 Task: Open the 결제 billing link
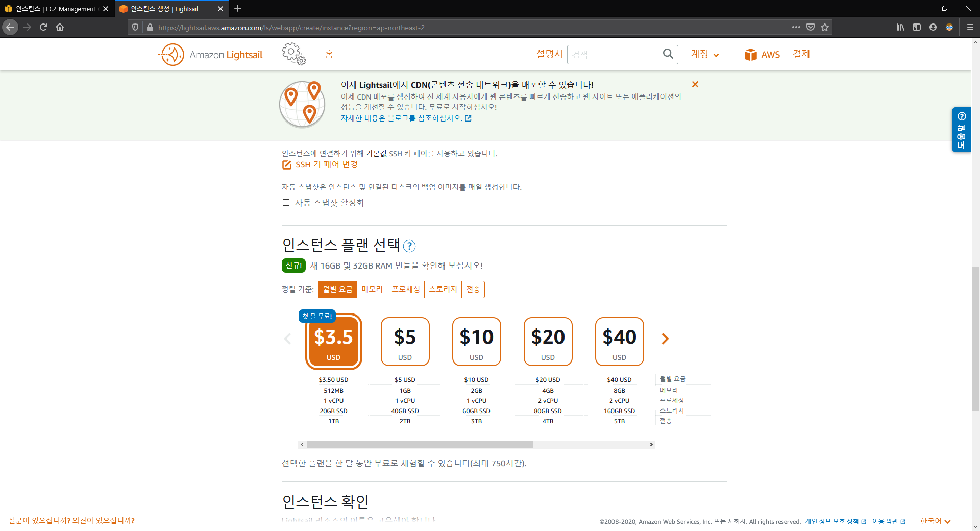pyautogui.click(x=801, y=54)
